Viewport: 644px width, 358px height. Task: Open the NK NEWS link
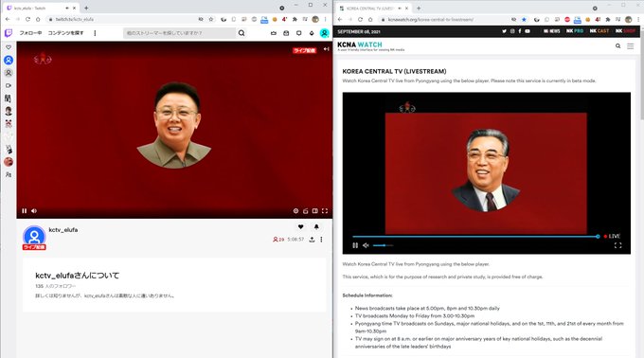(551, 31)
